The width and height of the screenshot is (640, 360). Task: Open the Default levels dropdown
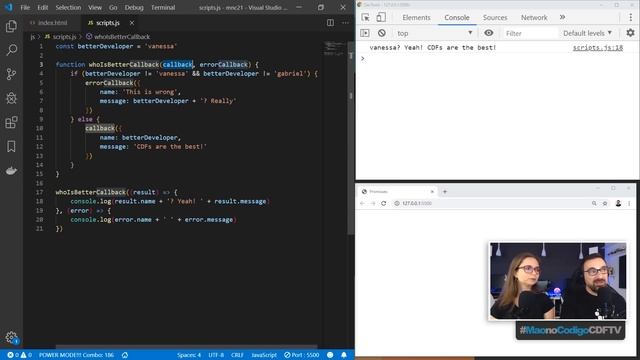click(x=587, y=33)
